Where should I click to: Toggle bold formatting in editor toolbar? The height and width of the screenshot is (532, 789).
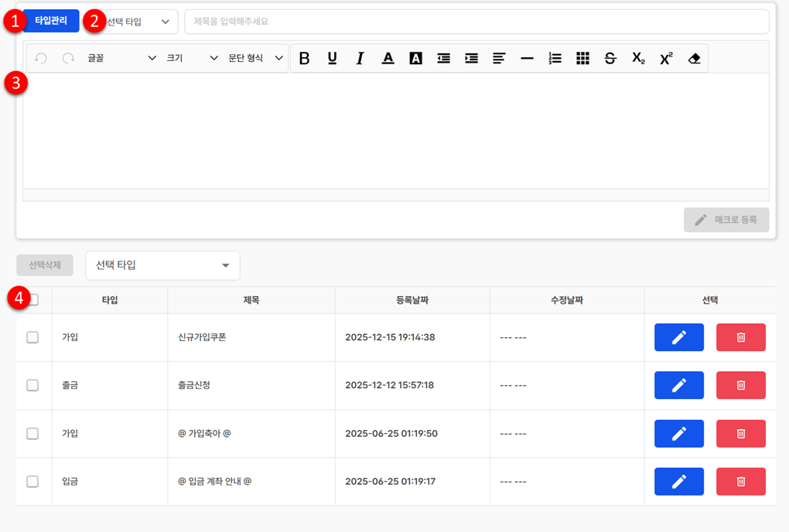tap(304, 59)
